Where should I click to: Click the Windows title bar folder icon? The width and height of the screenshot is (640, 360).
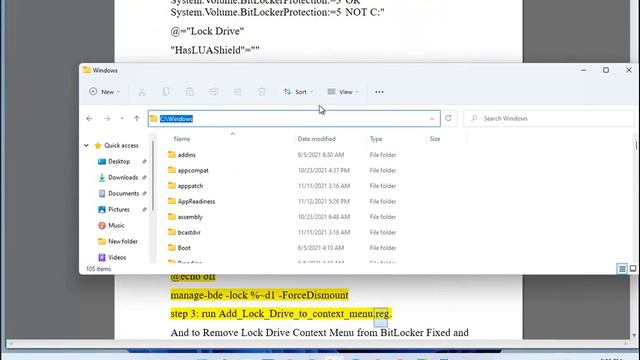pyautogui.click(x=87, y=70)
